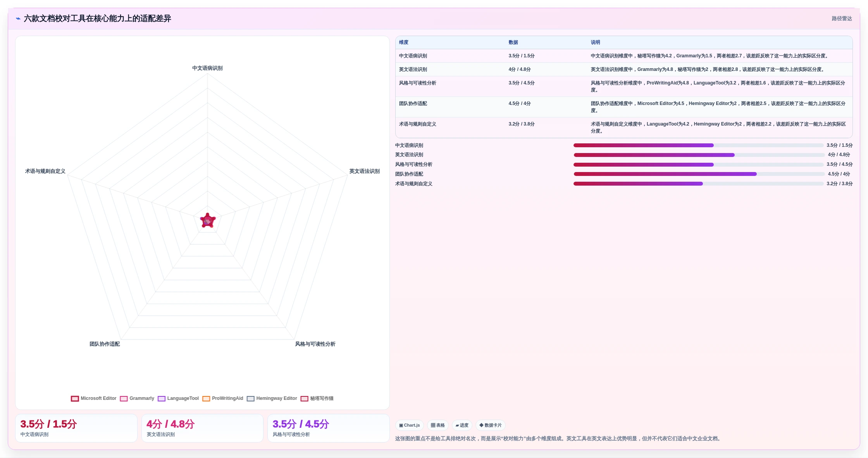Click the 风格与可读性分析 progress bar

(x=699, y=165)
